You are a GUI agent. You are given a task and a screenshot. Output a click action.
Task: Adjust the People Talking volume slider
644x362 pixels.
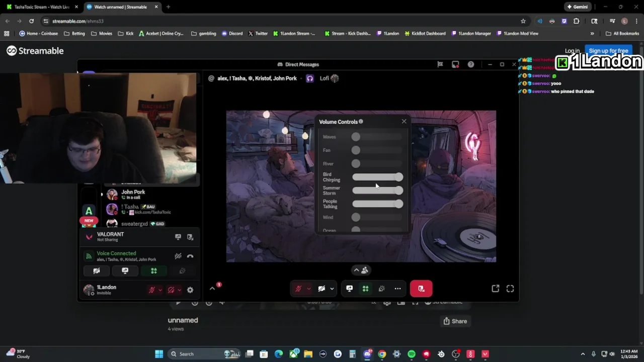click(378, 204)
